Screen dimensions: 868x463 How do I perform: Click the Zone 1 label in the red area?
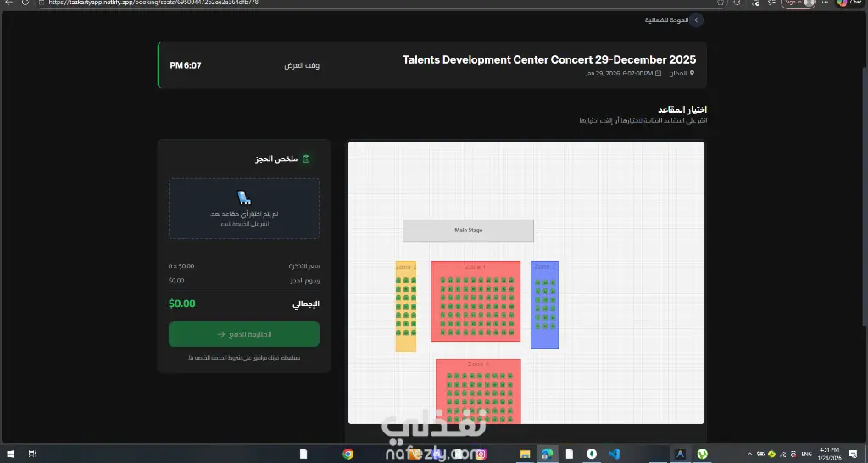point(476,267)
